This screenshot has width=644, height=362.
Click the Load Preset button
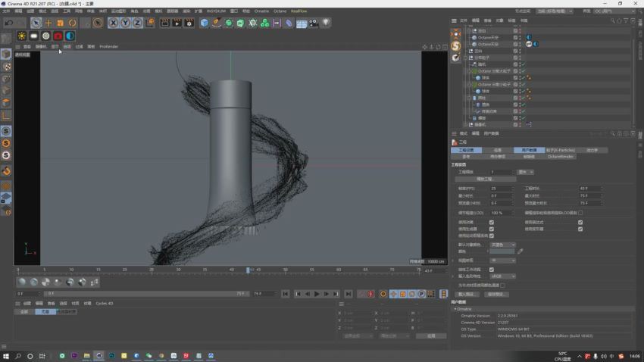tap(467, 295)
